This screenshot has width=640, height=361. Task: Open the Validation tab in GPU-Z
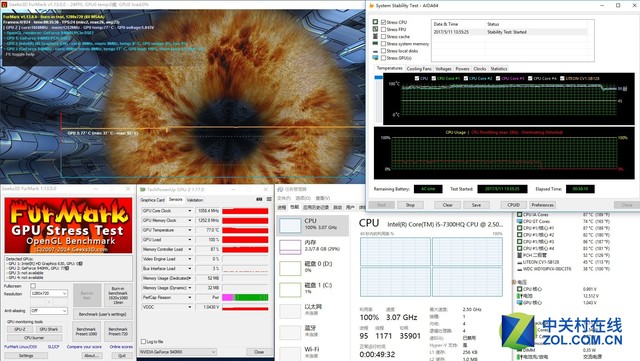click(x=195, y=200)
